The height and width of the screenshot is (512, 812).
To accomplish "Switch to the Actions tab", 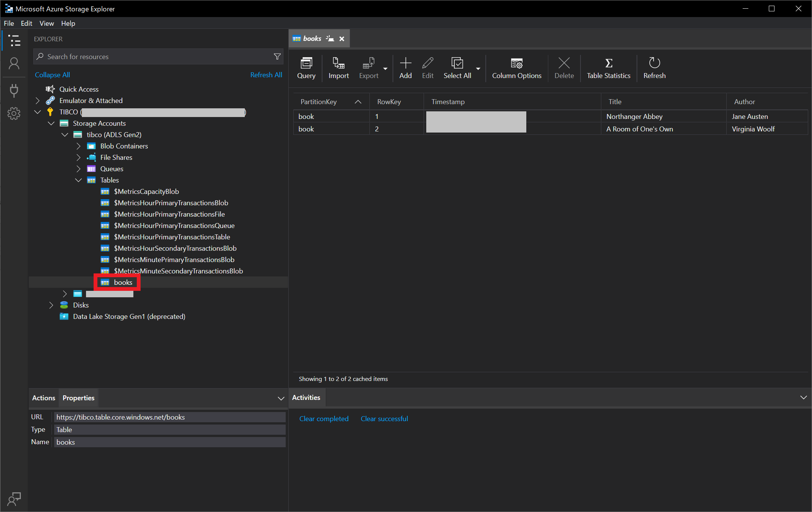I will pyautogui.click(x=44, y=398).
